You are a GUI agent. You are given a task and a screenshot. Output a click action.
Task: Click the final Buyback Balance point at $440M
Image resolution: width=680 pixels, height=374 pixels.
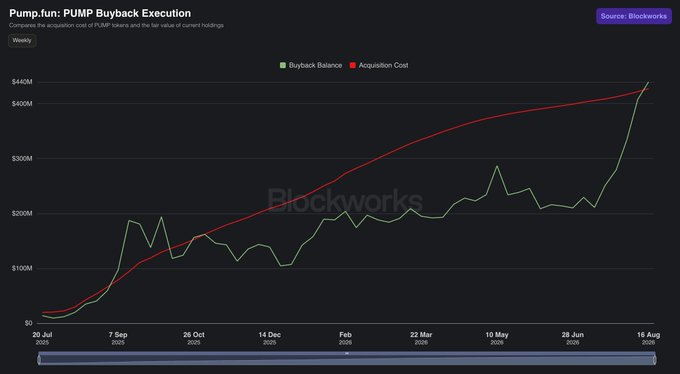click(648, 82)
